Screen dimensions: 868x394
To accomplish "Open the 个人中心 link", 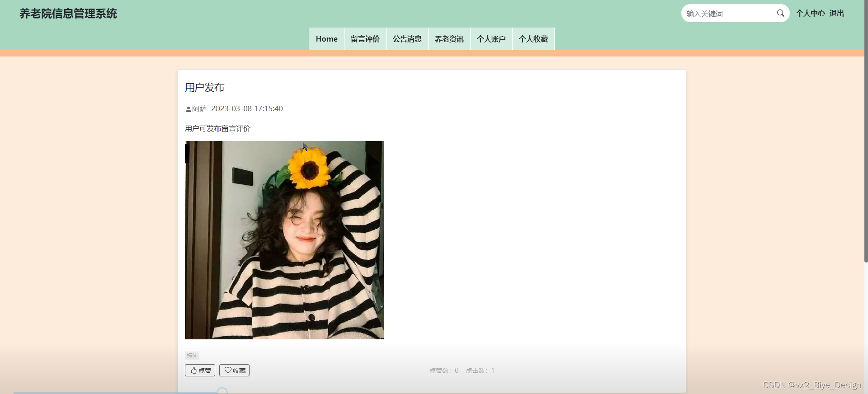I will [810, 14].
